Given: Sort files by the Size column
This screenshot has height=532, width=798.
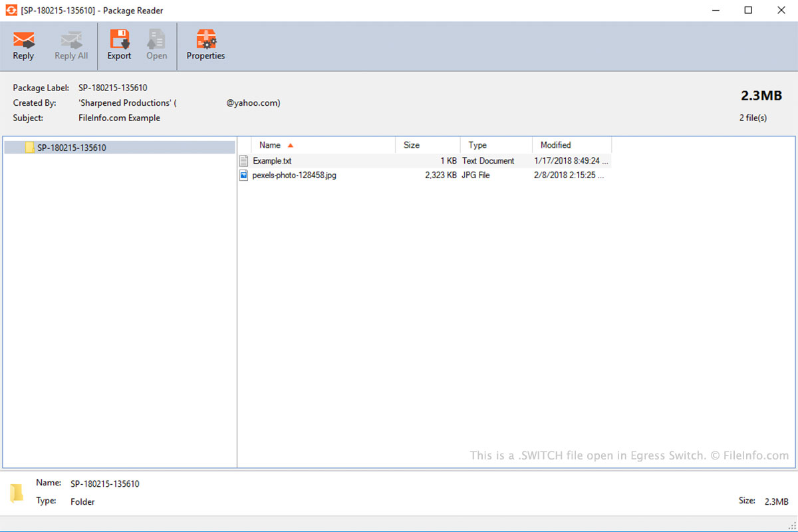Looking at the screenshot, I should point(428,145).
